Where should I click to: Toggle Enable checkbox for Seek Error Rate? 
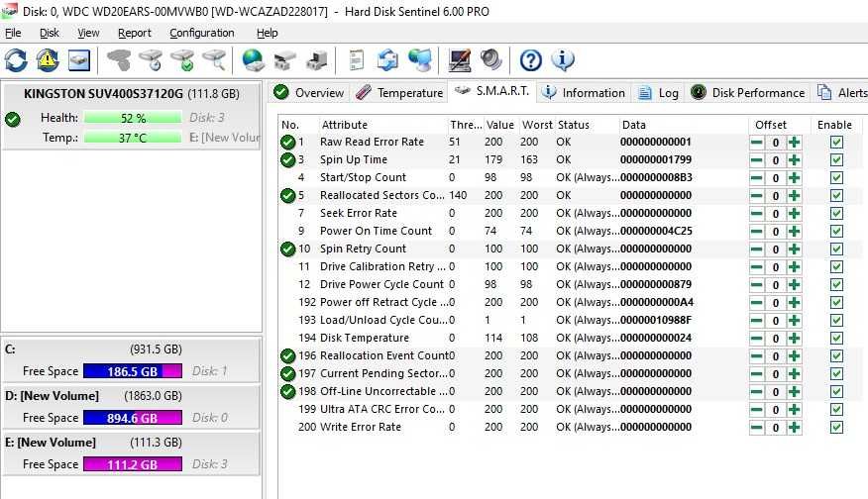(836, 214)
